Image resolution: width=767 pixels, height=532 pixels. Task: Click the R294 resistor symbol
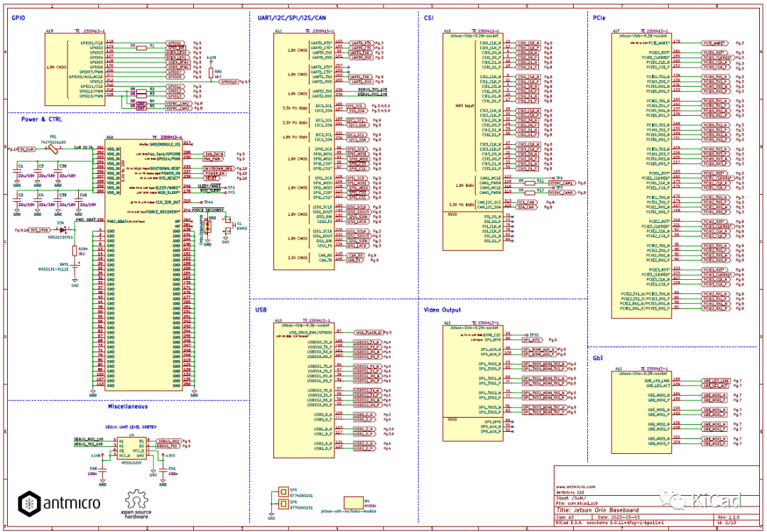pos(75,251)
